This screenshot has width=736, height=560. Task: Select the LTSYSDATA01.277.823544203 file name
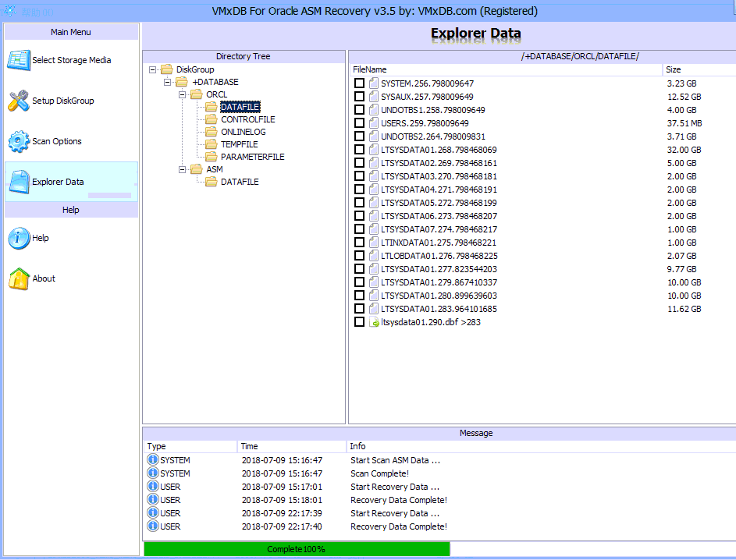(439, 269)
